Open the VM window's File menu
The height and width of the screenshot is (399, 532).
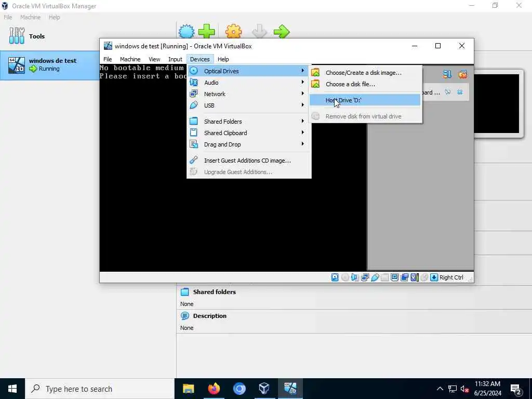tap(108, 59)
